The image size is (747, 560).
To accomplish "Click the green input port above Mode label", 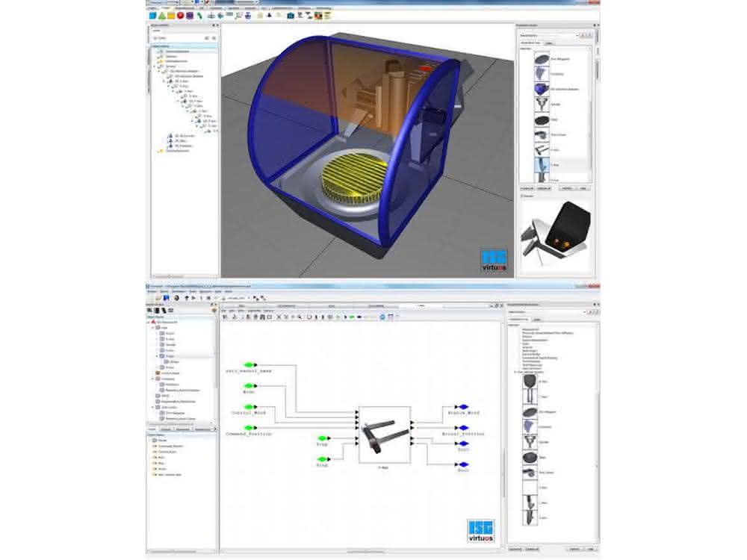I will tap(250, 386).
